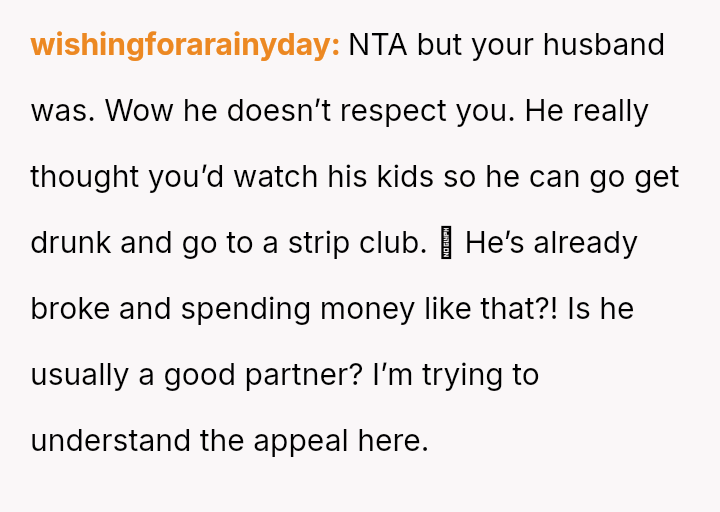Click the word "kids" in the comment
Image resolution: width=720 pixels, height=512 pixels.
(405, 176)
